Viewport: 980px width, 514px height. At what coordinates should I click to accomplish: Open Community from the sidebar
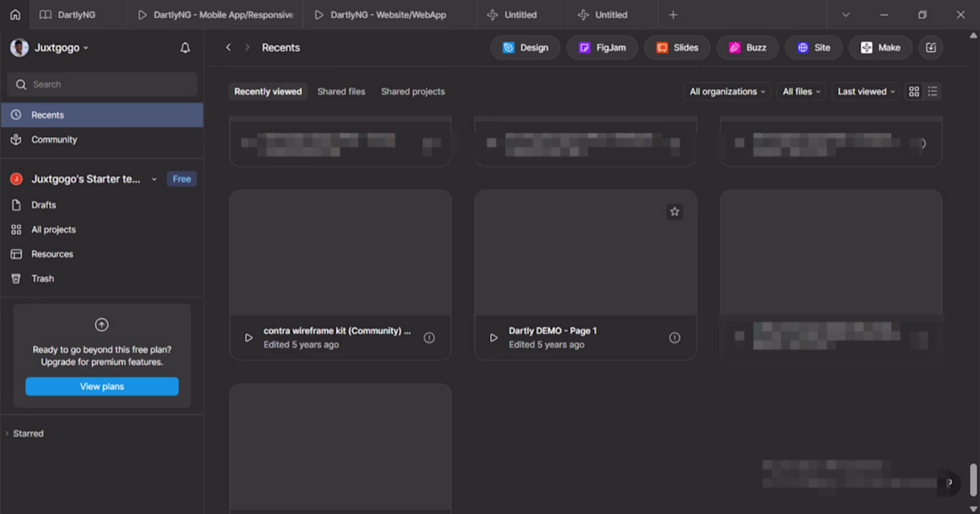point(54,140)
